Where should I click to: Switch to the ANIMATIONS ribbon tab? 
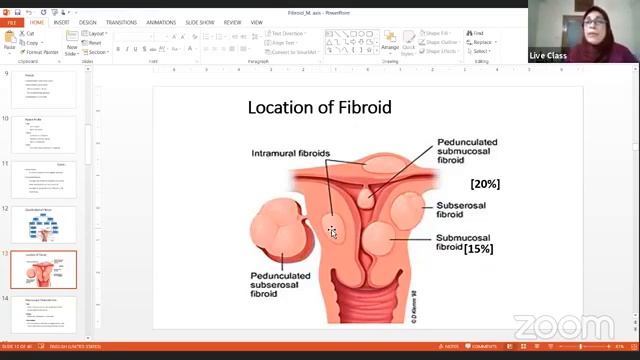point(161,22)
